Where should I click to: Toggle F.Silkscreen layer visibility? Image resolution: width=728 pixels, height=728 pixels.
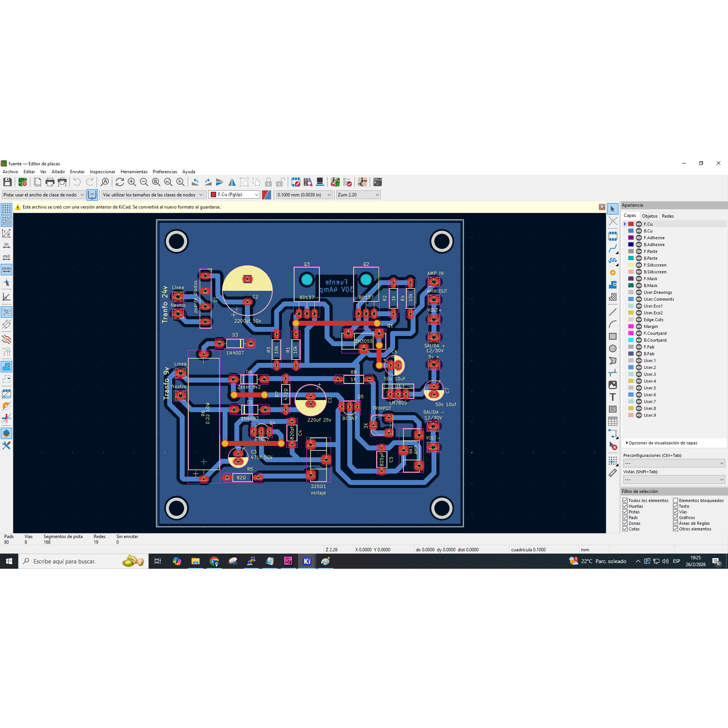639,265
